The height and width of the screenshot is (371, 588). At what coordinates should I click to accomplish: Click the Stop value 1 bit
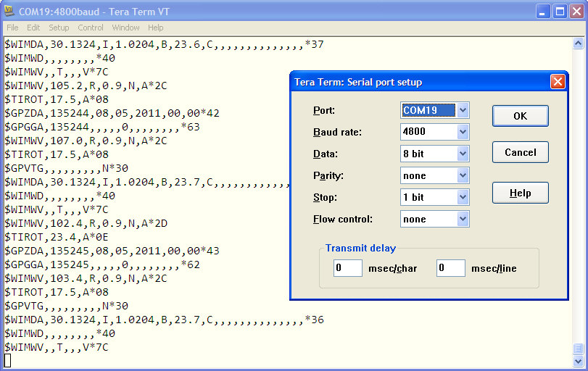413,197
